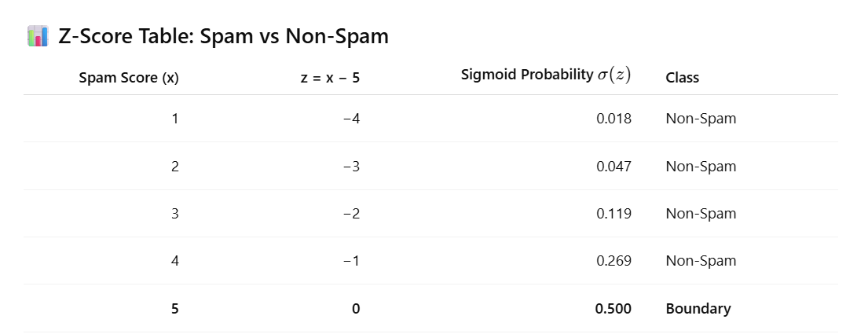Click the spam score cell showing 1
Viewport: 868px width, 334px height.
tap(175, 119)
